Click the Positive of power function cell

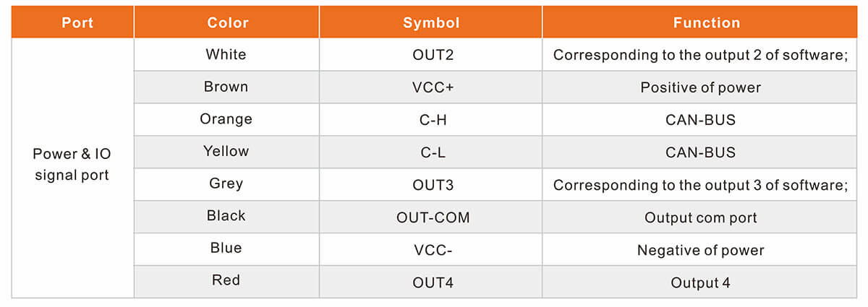pyautogui.click(x=700, y=87)
